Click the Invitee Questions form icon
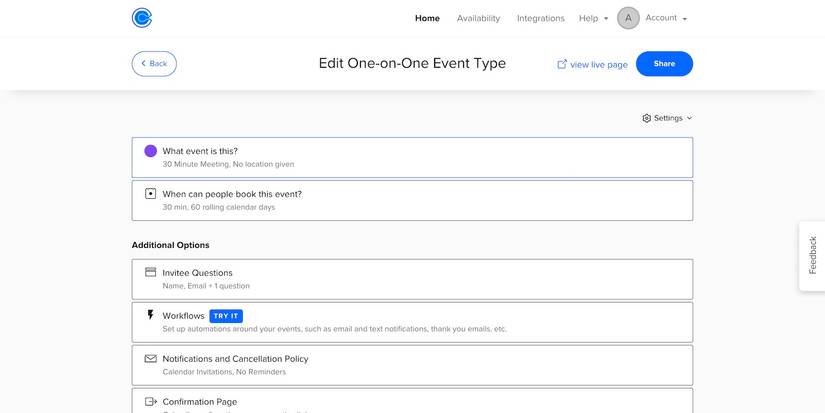The image size is (825, 413). pyautogui.click(x=150, y=272)
